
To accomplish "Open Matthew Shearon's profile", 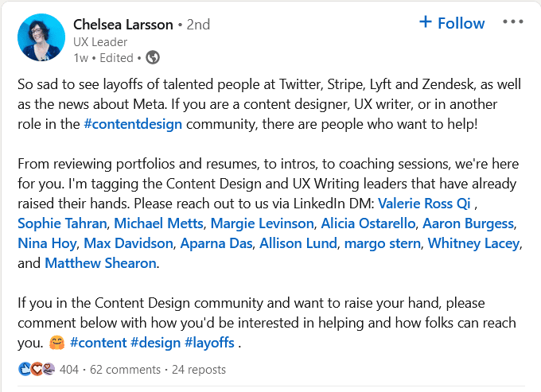I will [100, 263].
